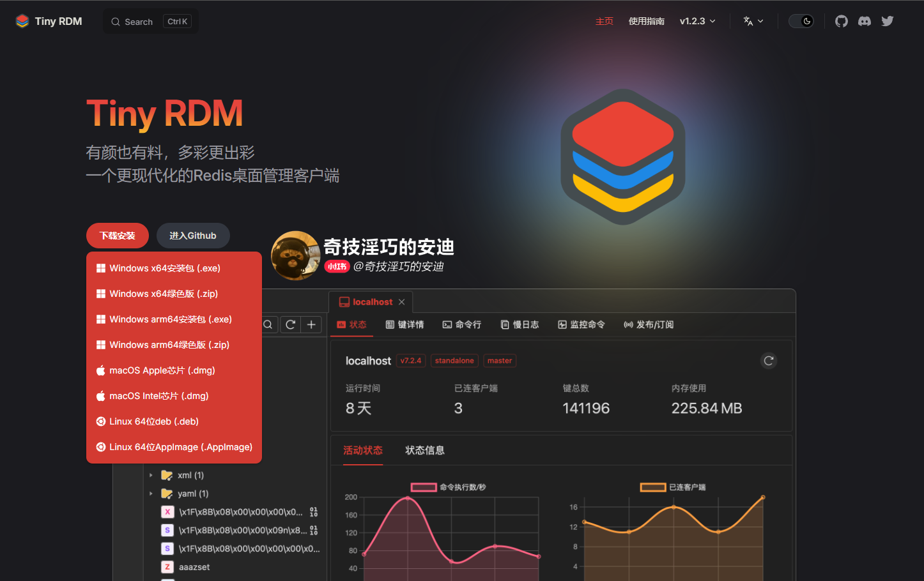
Task: Expand the xml (1) folder
Action: coord(151,475)
